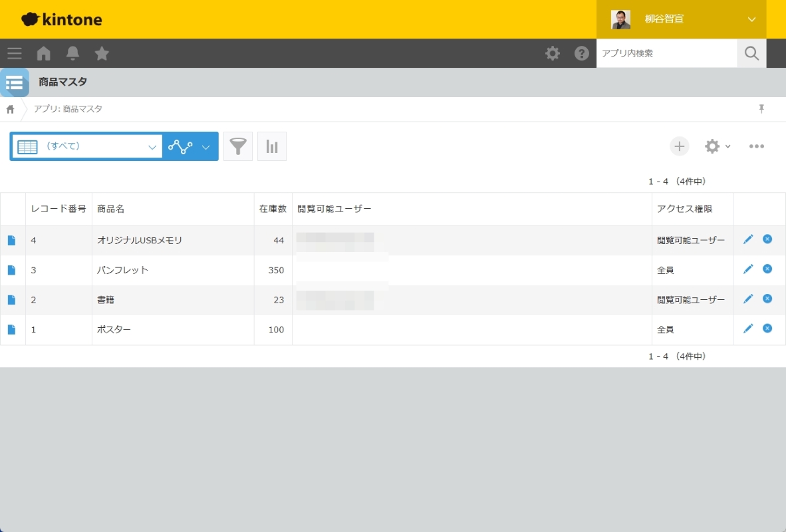
Task: Edit record 4 with pencil icon
Action: [748, 239]
